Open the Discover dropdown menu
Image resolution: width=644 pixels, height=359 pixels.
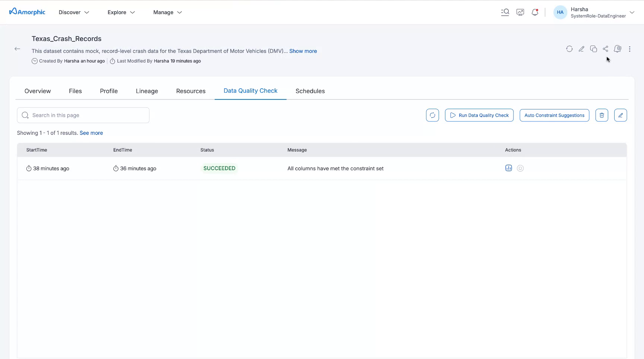(73, 12)
